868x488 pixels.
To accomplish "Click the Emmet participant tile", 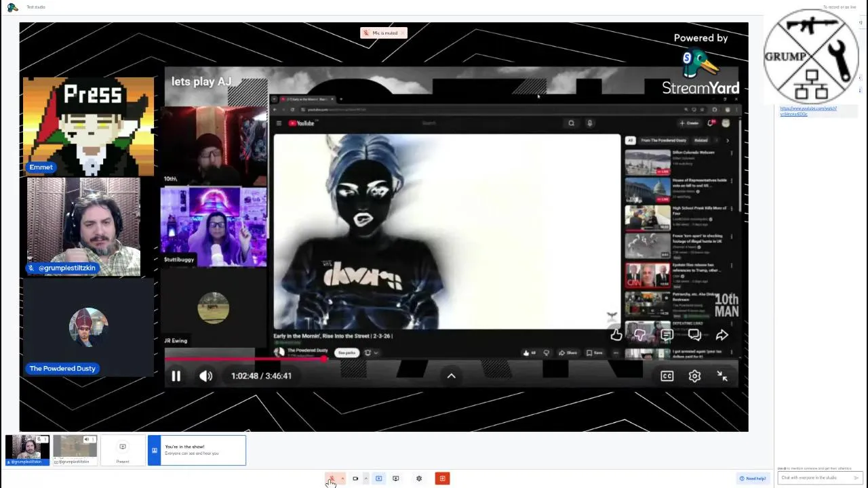I will tap(88, 127).
